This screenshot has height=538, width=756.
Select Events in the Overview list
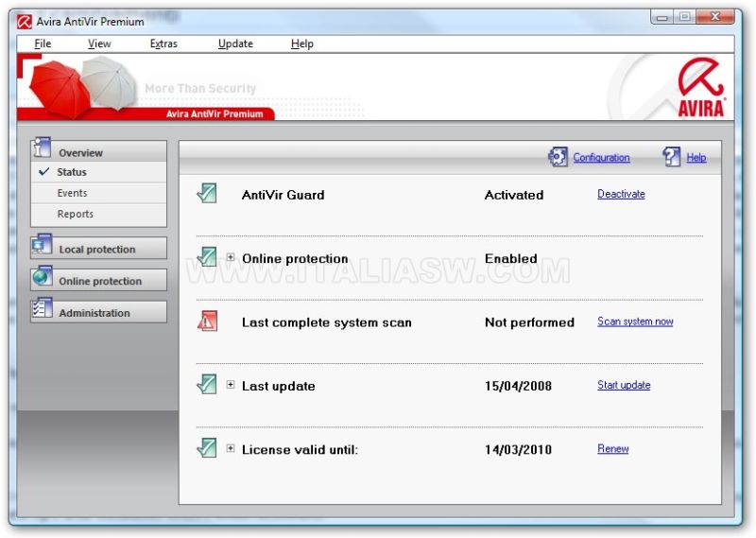[99, 193]
